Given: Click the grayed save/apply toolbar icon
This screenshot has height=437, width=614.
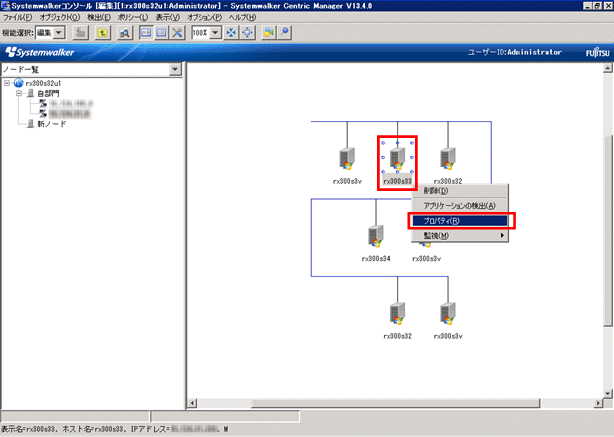Looking at the screenshot, I should (x=81, y=33).
